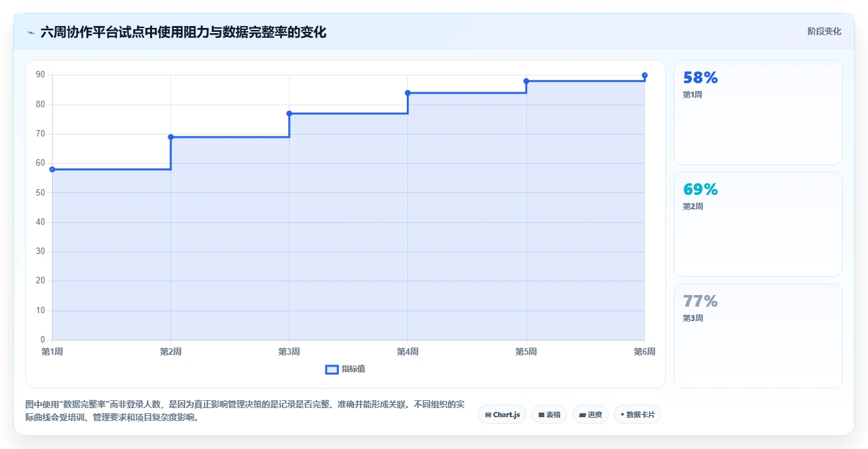The image size is (868, 449).
Task: Click the 第6周 data point at 90
Action: coord(645,75)
